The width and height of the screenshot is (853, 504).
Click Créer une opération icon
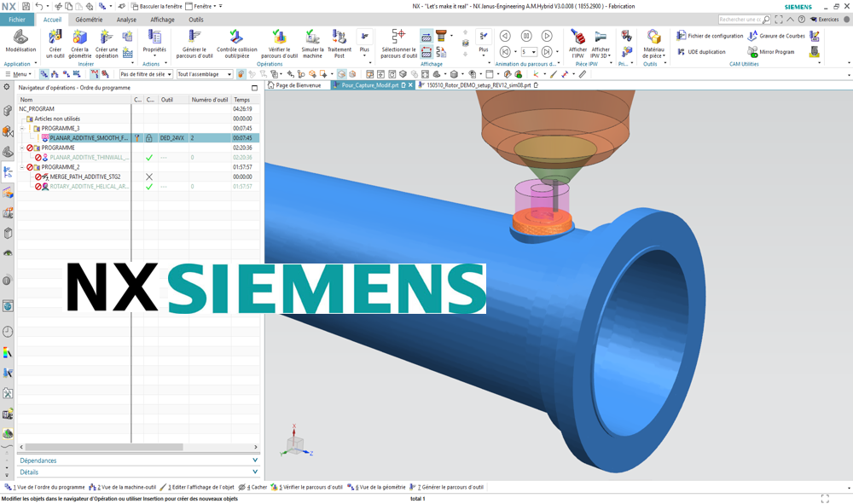pos(107,43)
